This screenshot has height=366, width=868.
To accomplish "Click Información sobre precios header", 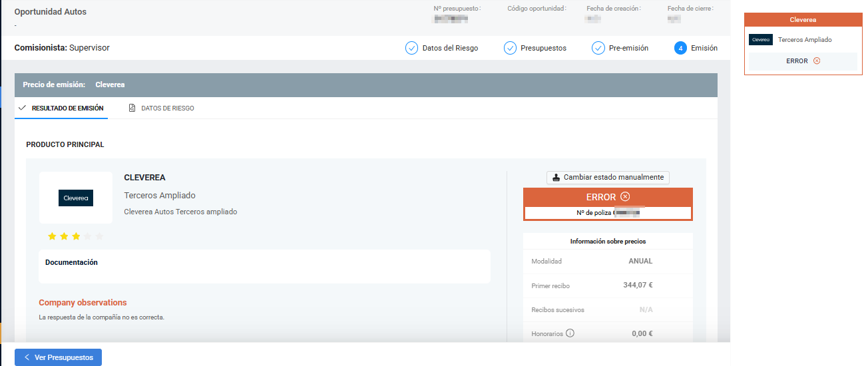I will [x=608, y=242].
